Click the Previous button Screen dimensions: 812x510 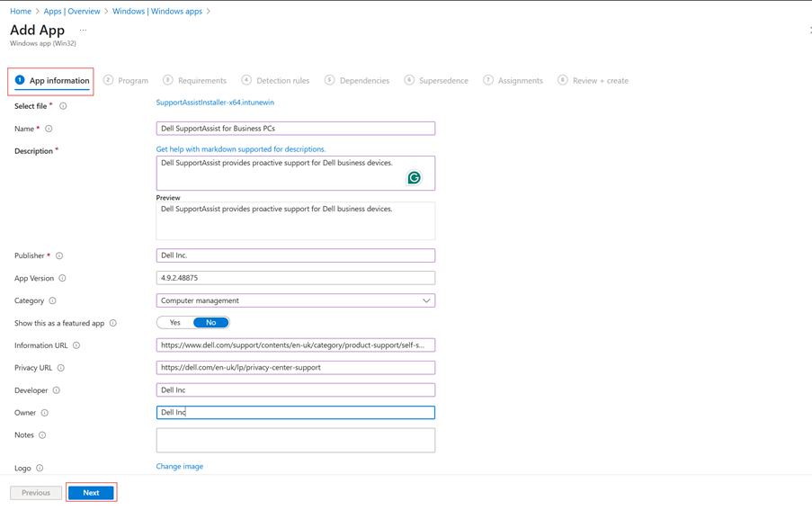(36, 493)
